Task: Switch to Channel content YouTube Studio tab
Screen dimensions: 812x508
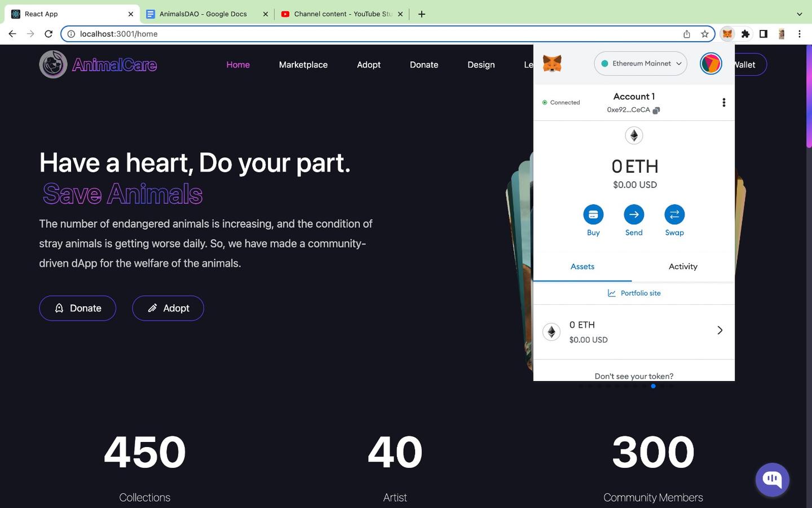Action: tap(343, 14)
